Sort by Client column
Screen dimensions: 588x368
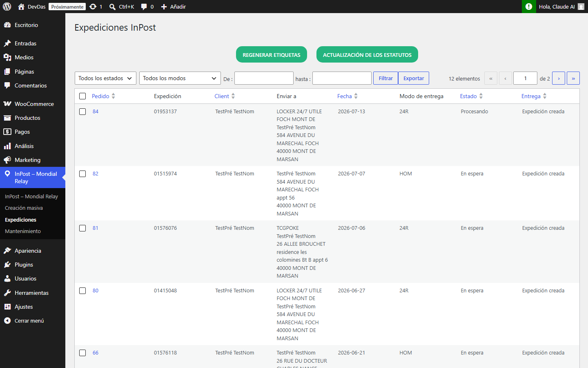(x=225, y=96)
